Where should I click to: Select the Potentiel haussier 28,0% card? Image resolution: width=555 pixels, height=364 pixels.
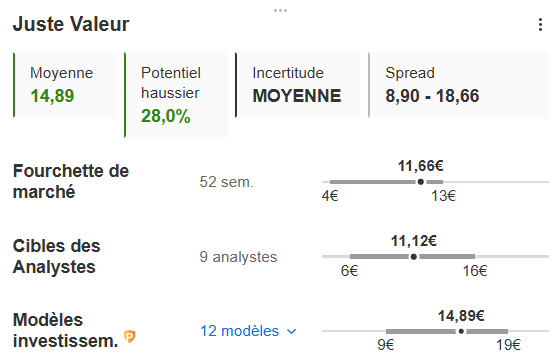(x=176, y=95)
